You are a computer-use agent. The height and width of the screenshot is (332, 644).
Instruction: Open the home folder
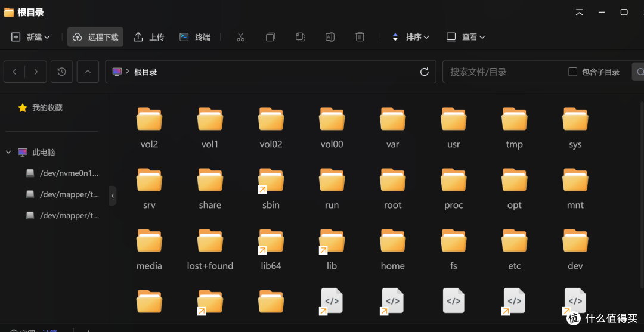click(392, 249)
